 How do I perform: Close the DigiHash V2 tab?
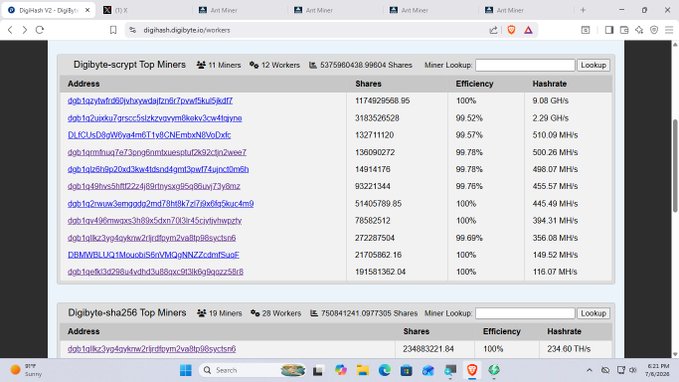click(x=87, y=10)
